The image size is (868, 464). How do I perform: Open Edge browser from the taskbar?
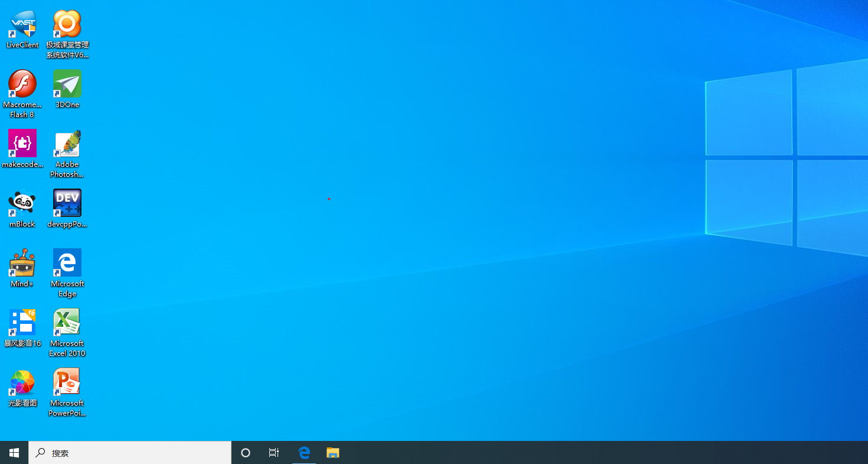304,453
